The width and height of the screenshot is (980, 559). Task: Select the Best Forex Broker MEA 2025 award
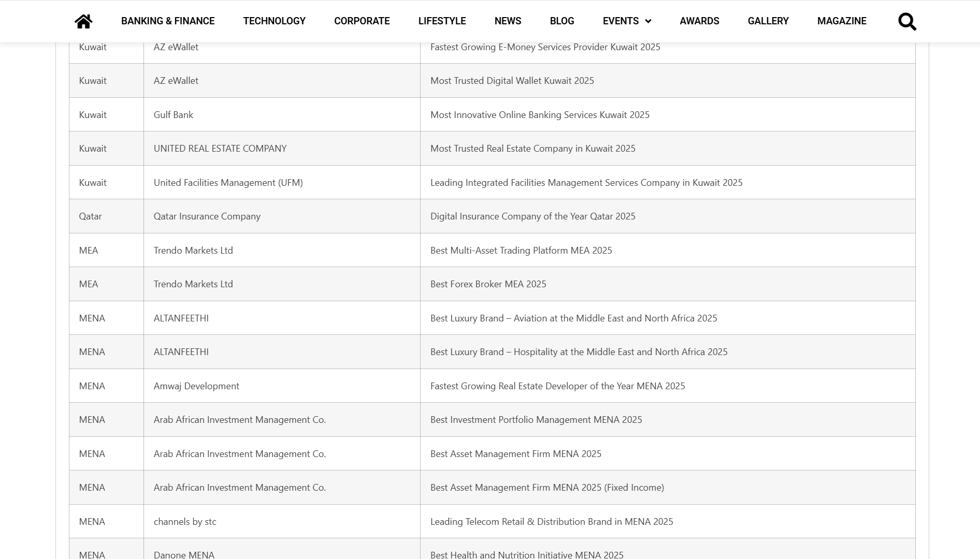click(488, 284)
